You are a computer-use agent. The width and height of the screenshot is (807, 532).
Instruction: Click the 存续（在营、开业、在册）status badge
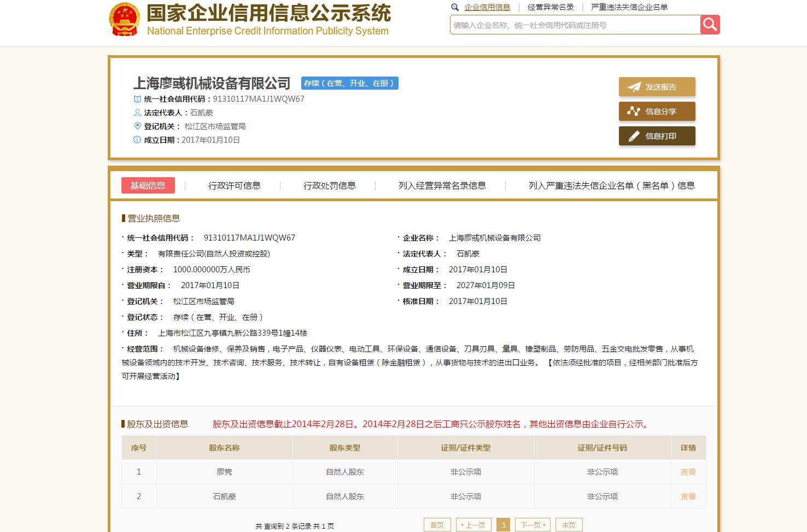pyautogui.click(x=350, y=83)
